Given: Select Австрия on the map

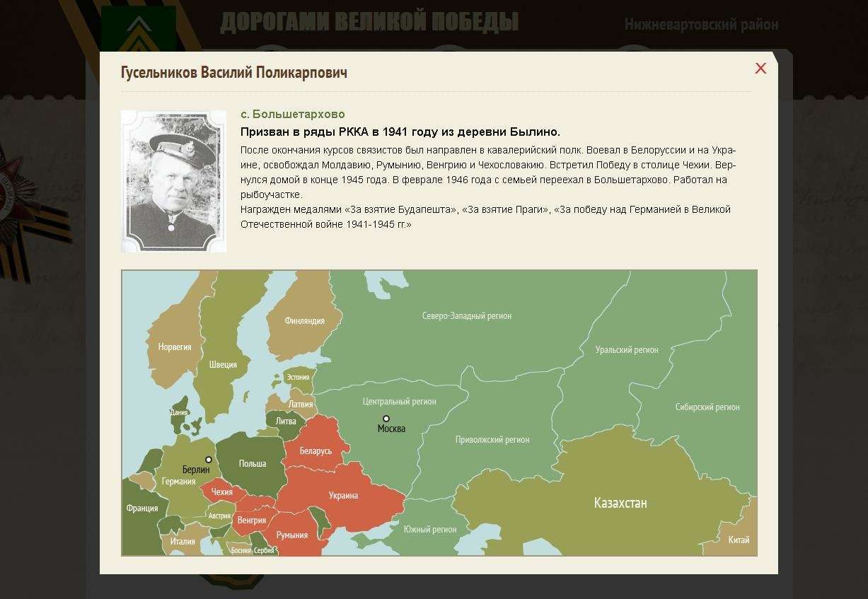Looking at the screenshot, I should tap(219, 516).
